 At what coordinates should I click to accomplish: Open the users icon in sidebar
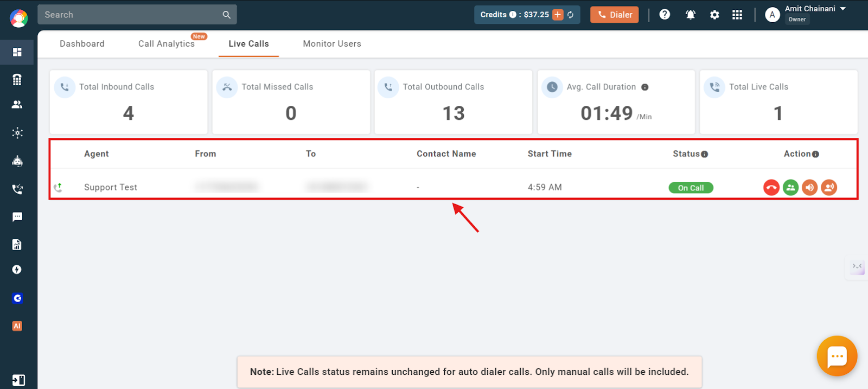tap(17, 105)
